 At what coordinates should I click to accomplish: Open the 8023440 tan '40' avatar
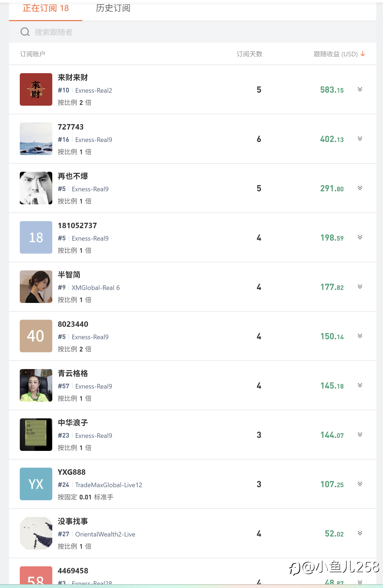coord(36,336)
